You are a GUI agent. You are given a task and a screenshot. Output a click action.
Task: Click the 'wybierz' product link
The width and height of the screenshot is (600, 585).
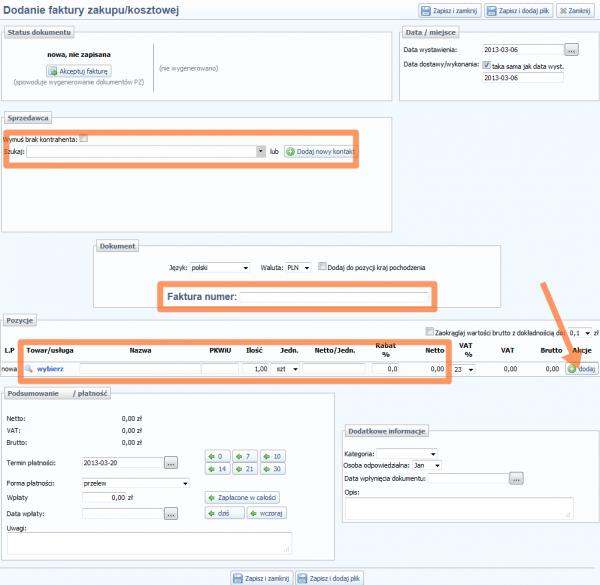[50, 369]
